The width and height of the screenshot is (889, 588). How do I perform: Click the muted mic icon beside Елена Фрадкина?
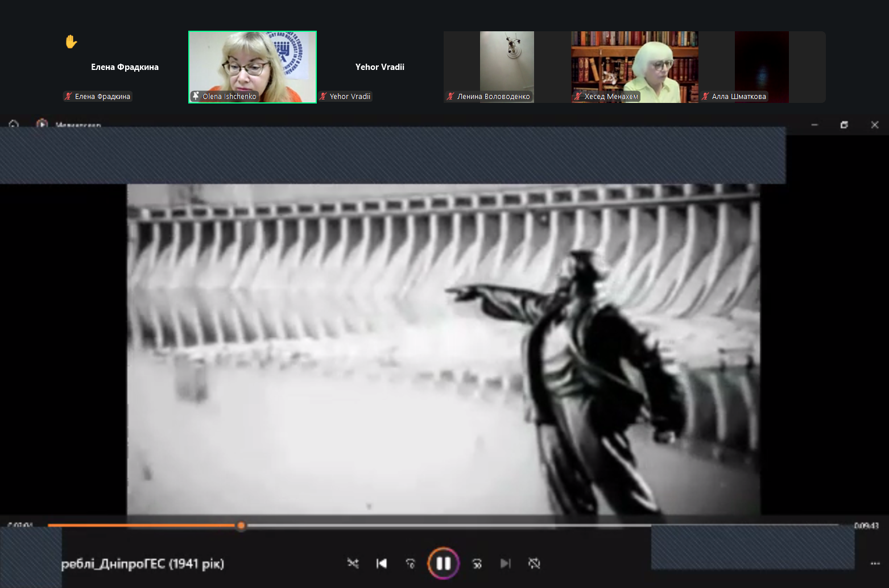[x=68, y=96]
